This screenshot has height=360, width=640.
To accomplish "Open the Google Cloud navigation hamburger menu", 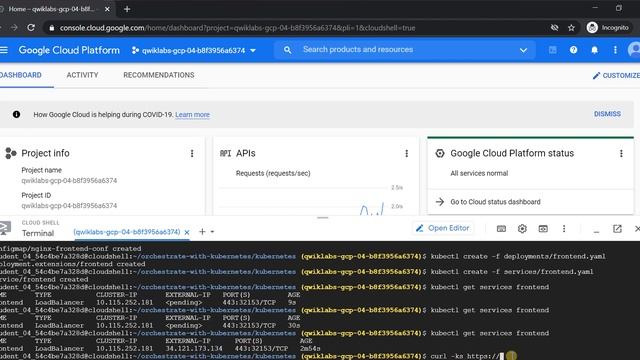I will click(4, 50).
